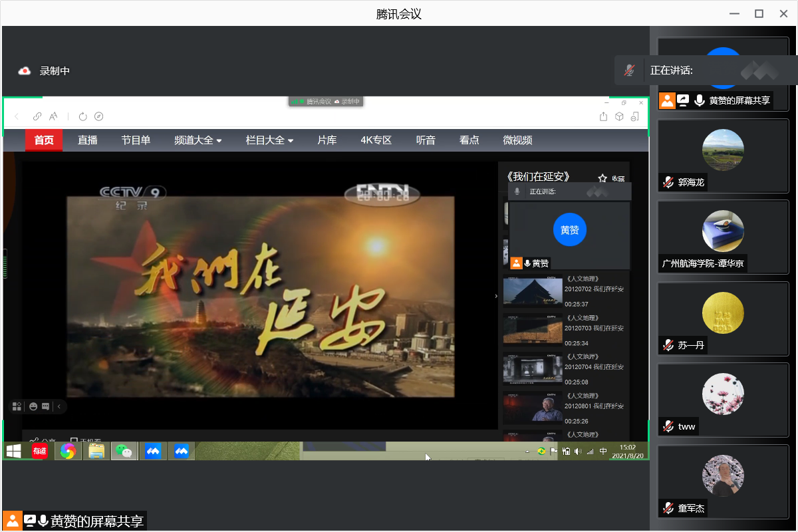Reload the shared browser page
This screenshot has height=532, width=798.
point(82,116)
